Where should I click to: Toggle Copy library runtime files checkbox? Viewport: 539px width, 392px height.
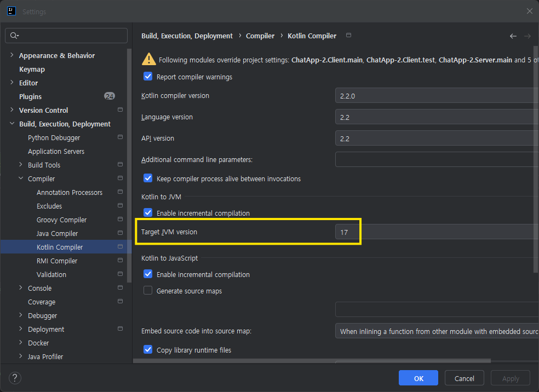point(148,350)
